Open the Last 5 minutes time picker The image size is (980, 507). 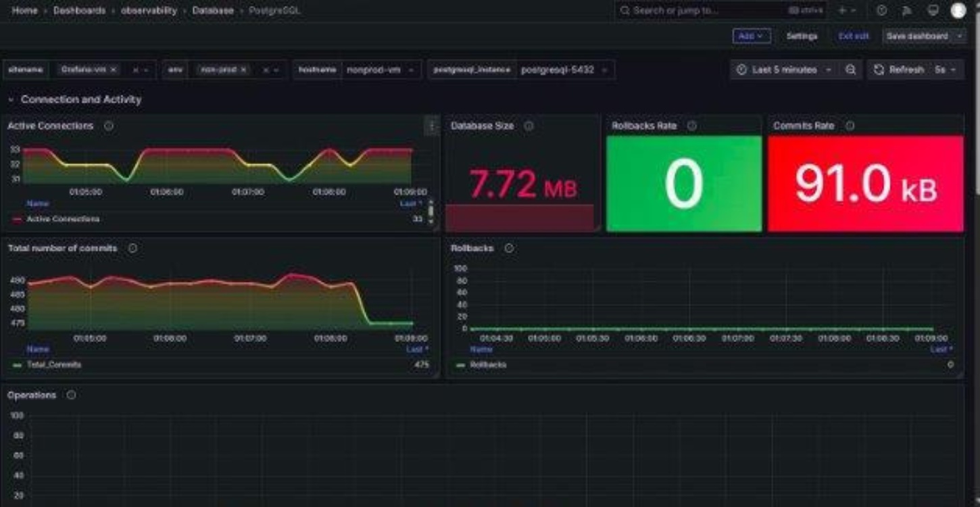pyautogui.click(x=783, y=70)
